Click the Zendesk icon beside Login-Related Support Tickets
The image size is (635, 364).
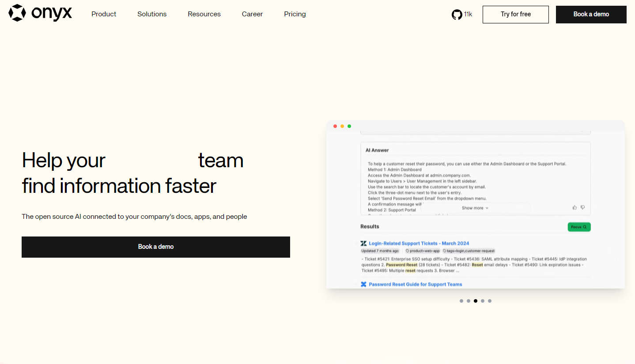(x=363, y=243)
